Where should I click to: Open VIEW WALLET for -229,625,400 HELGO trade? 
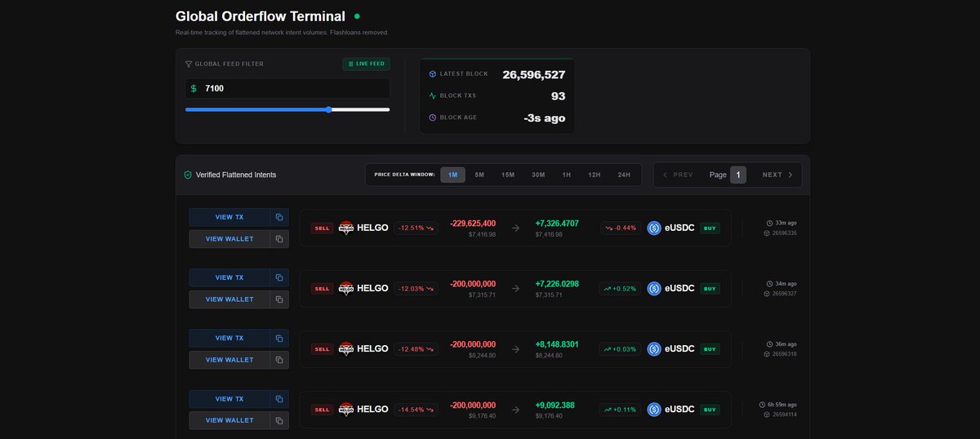[x=229, y=239]
